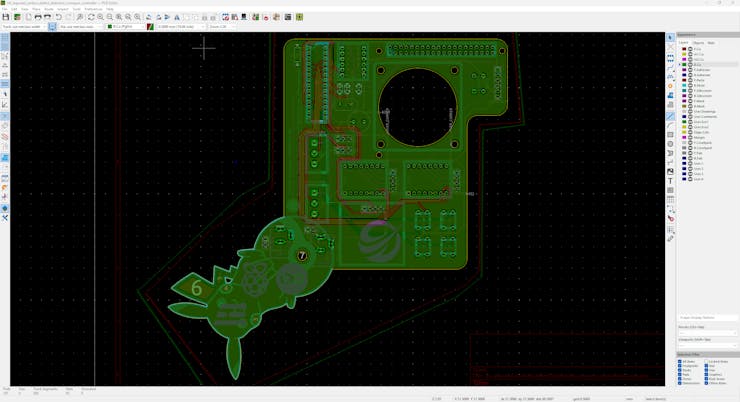Update PCB from schematic

(x=255, y=17)
